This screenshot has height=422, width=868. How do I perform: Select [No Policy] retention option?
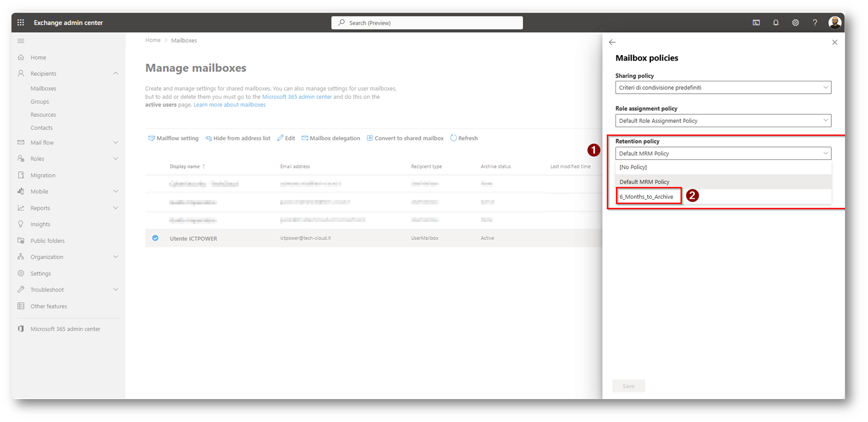click(723, 167)
